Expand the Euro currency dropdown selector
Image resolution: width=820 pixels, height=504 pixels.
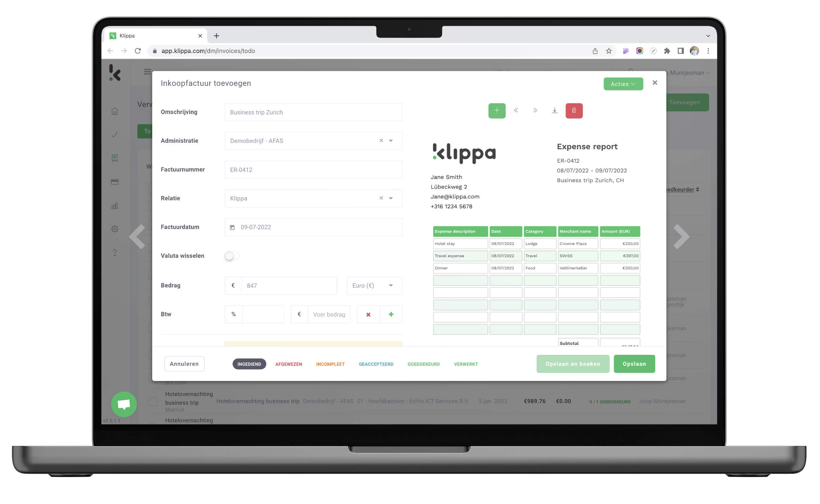click(x=391, y=286)
